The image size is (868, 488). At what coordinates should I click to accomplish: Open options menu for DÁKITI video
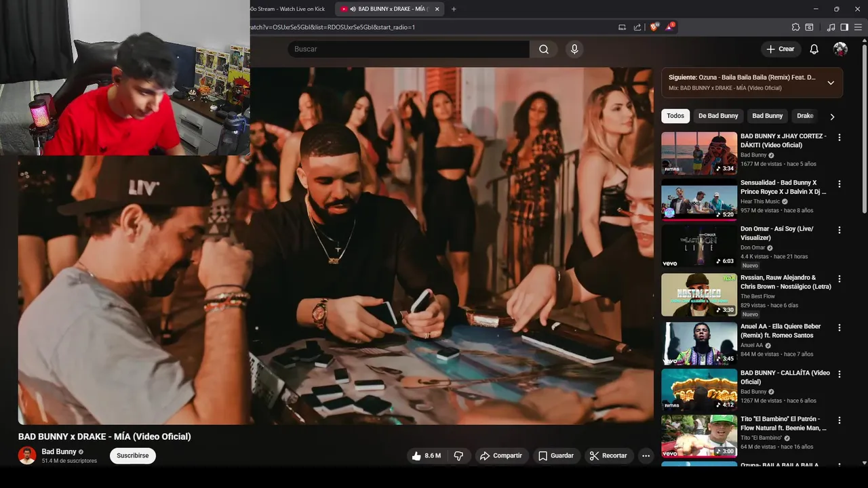tap(840, 137)
